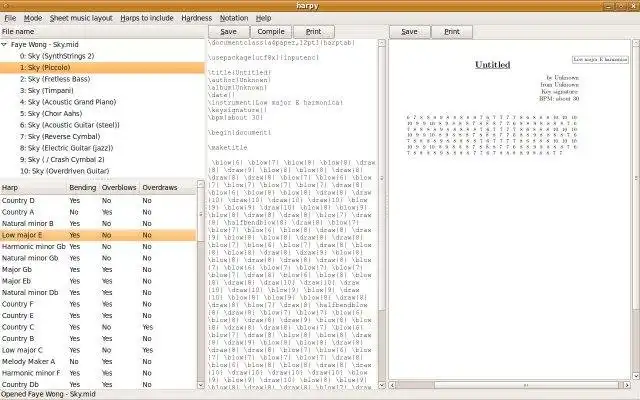Viewport: 640px width, 400px height.
Task: Click LaTeX source scrollbar down arrow
Action: tap(382, 384)
